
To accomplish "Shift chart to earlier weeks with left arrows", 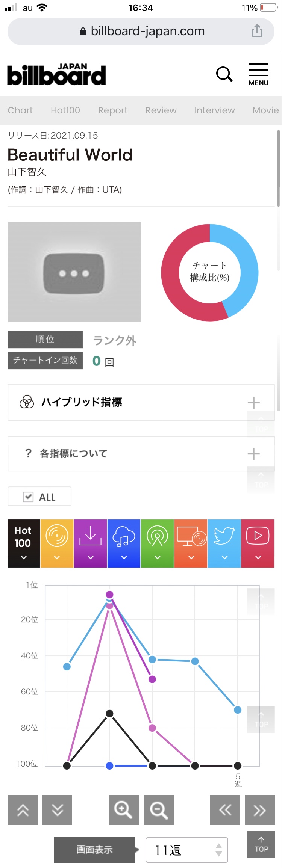I will coord(225,810).
